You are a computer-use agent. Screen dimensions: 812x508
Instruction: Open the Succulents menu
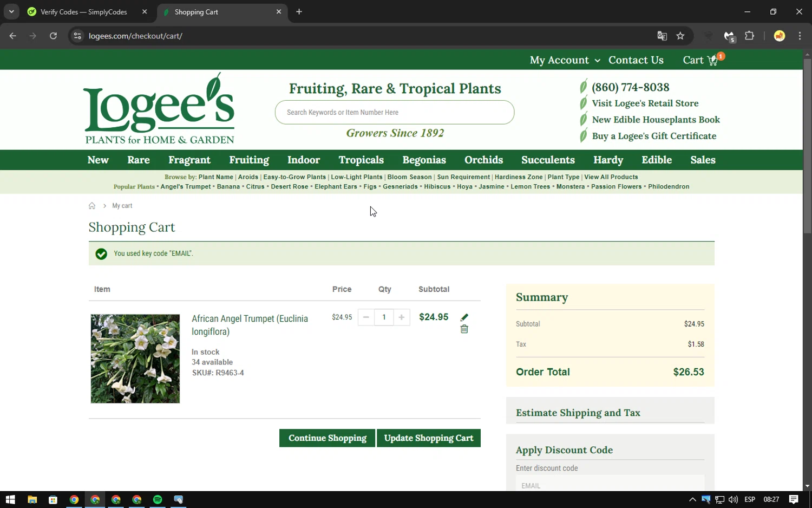[x=548, y=160]
